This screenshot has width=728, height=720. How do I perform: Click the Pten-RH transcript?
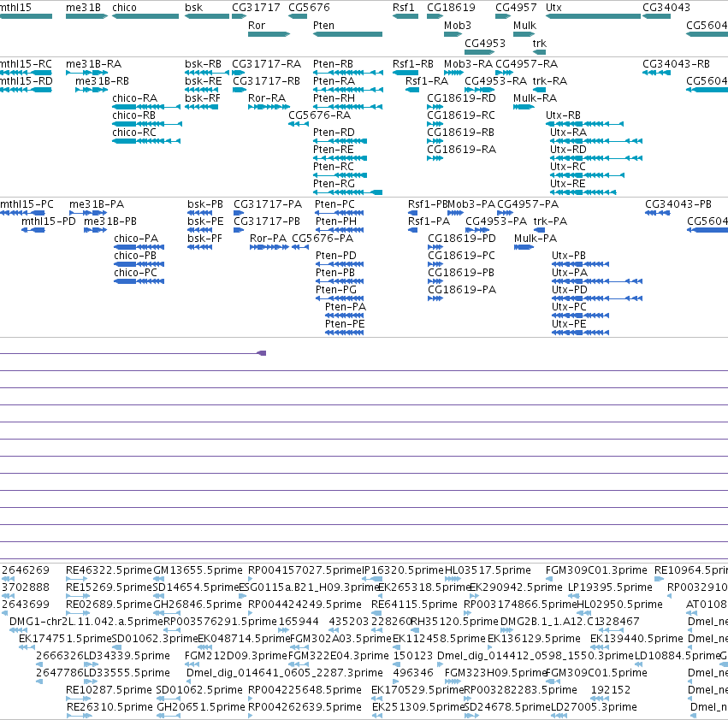348,107
